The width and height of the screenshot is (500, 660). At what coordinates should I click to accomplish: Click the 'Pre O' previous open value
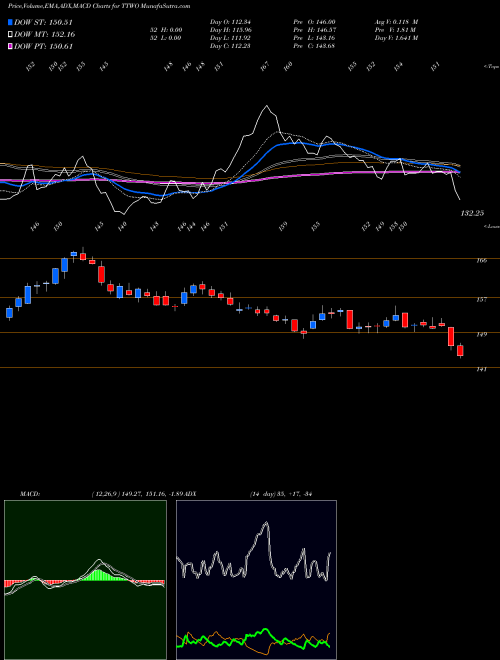click(x=314, y=22)
